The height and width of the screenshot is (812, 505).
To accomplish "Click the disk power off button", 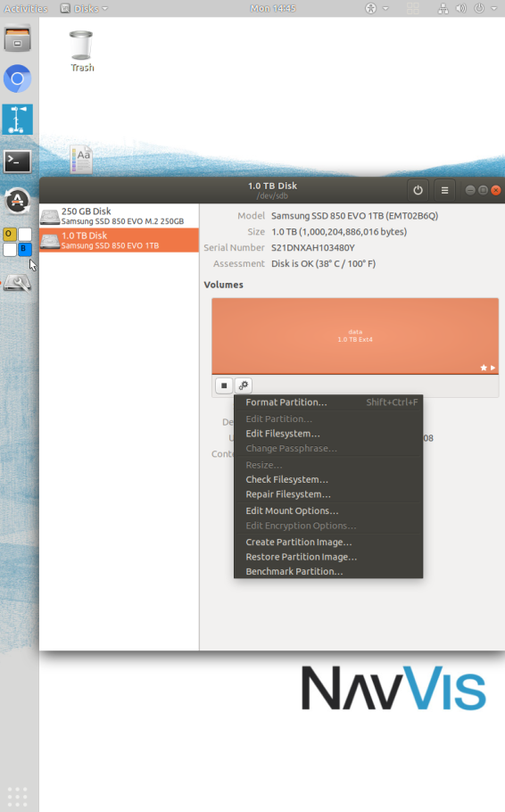I will (x=418, y=190).
